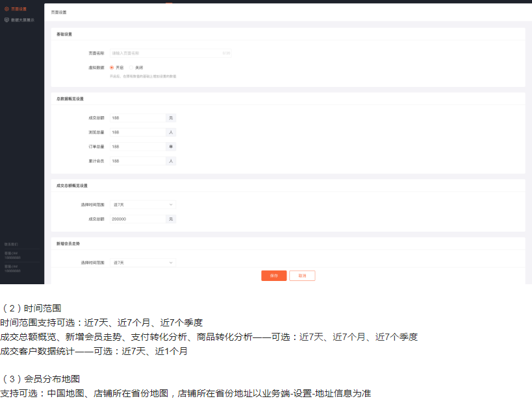Viewport: 532px width, 414px height.
Task: Select the 关闭 radio button for 虚拟数据
Action: pos(131,67)
